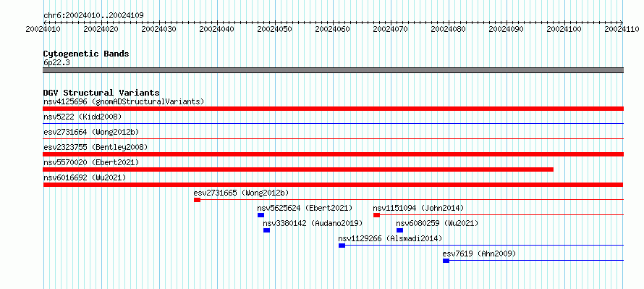Click the Cytogenetic Bands track heading
644x289 pixels.
pyautogui.click(x=86, y=54)
